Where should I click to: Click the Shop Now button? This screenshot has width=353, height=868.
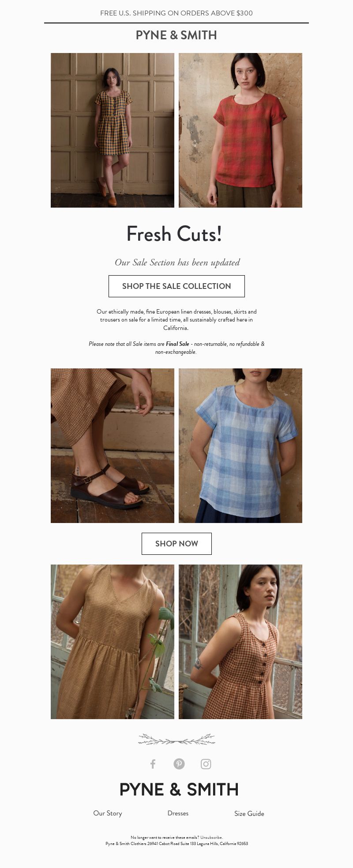[176, 544]
